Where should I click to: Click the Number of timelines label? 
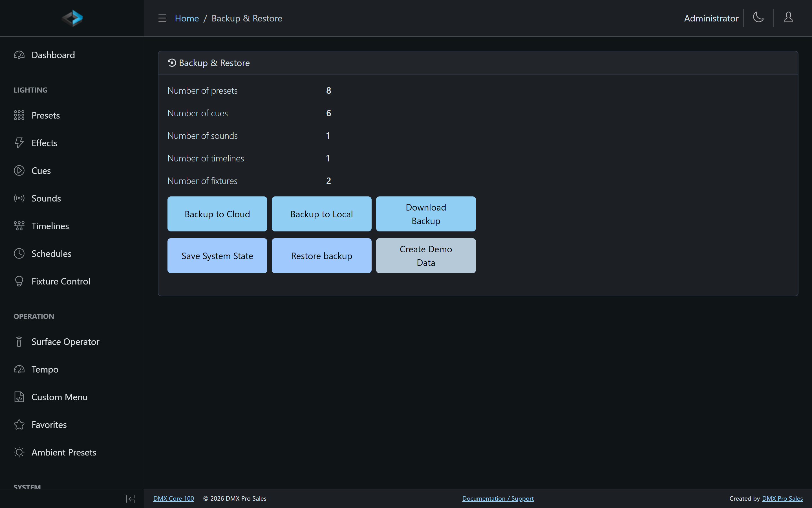206,158
